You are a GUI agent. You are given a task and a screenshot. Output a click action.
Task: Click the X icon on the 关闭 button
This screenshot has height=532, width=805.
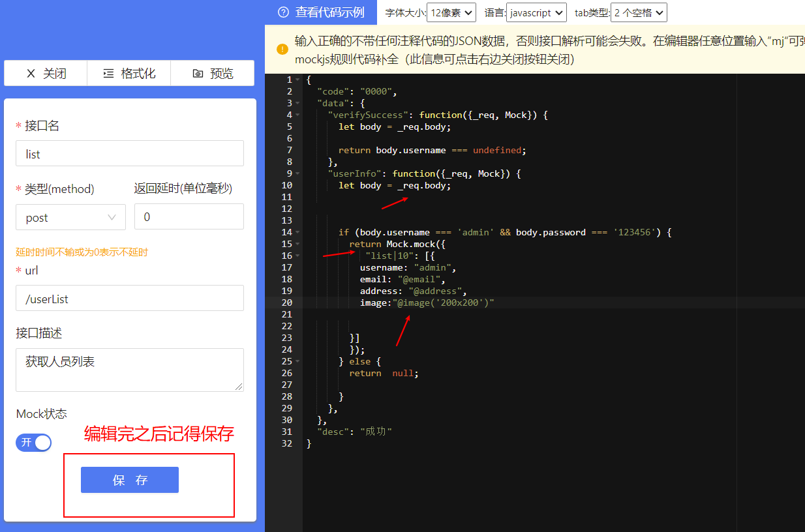coord(31,74)
